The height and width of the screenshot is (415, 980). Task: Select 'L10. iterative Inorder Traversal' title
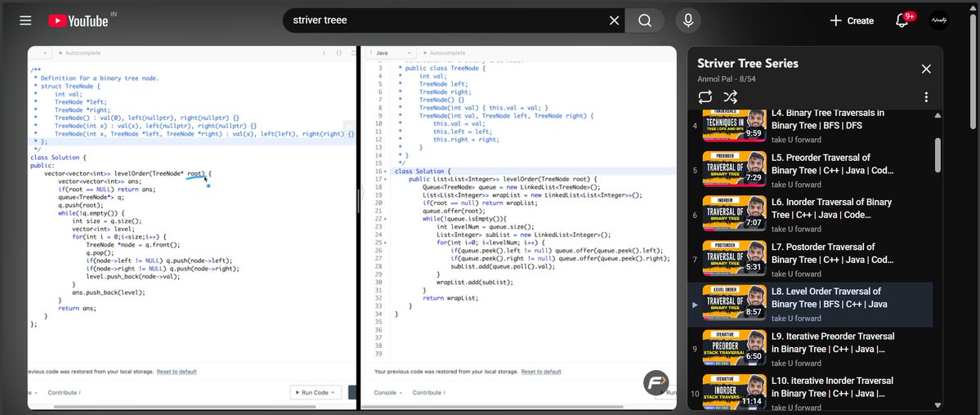(x=833, y=387)
